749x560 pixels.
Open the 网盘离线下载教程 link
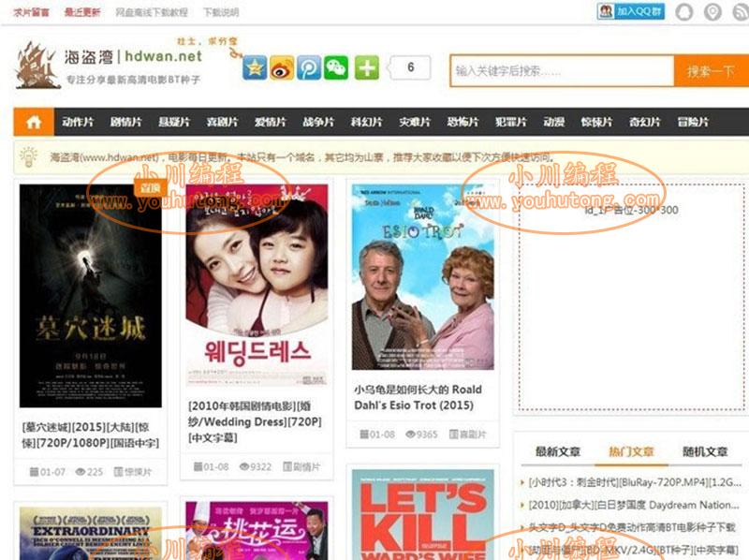coord(152,12)
